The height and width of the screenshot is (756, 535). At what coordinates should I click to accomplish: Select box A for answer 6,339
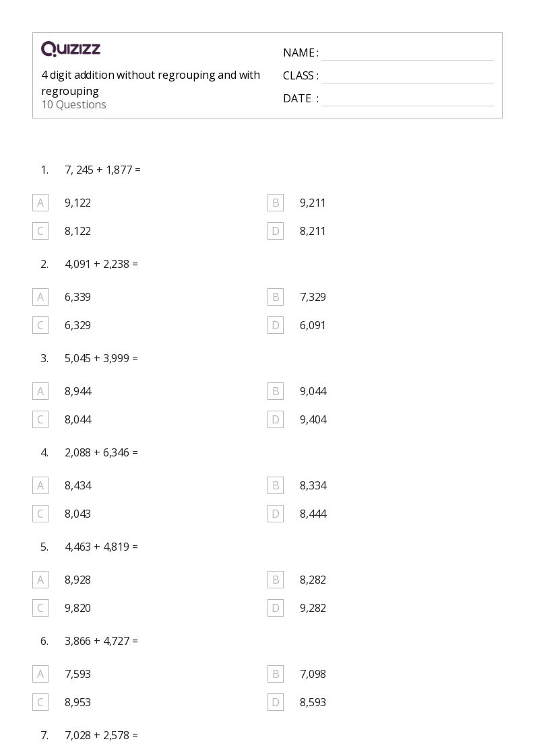click(x=40, y=296)
